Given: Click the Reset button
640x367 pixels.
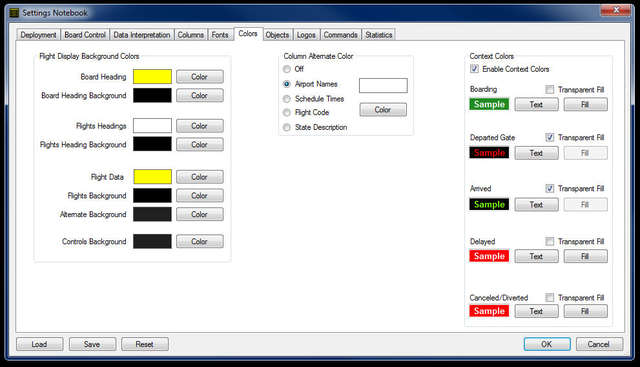Looking at the screenshot, I should pos(144,344).
